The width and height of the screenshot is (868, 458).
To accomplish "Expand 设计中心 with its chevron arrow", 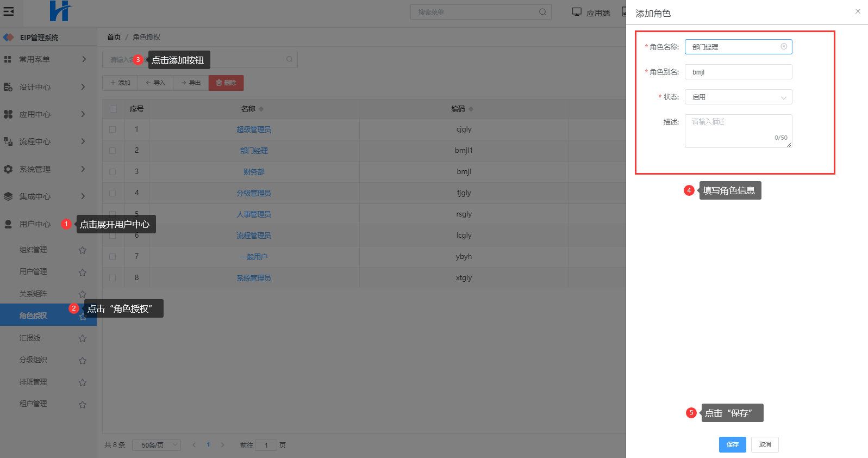I will click(x=83, y=86).
